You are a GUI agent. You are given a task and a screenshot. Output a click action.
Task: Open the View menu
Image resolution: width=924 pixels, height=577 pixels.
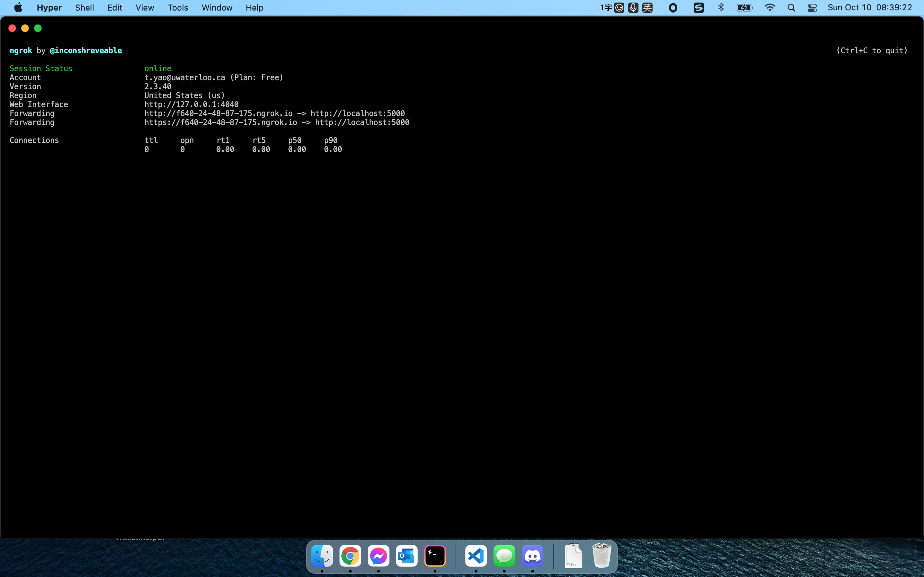point(145,8)
